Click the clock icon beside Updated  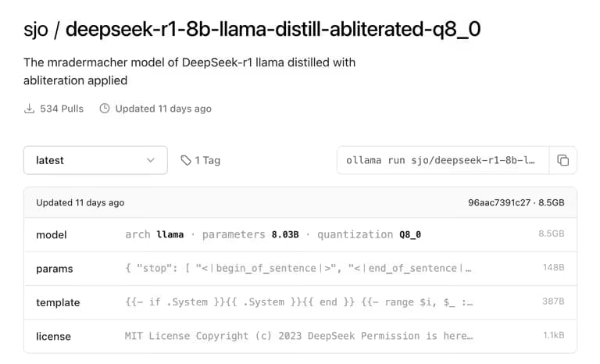[105, 109]
